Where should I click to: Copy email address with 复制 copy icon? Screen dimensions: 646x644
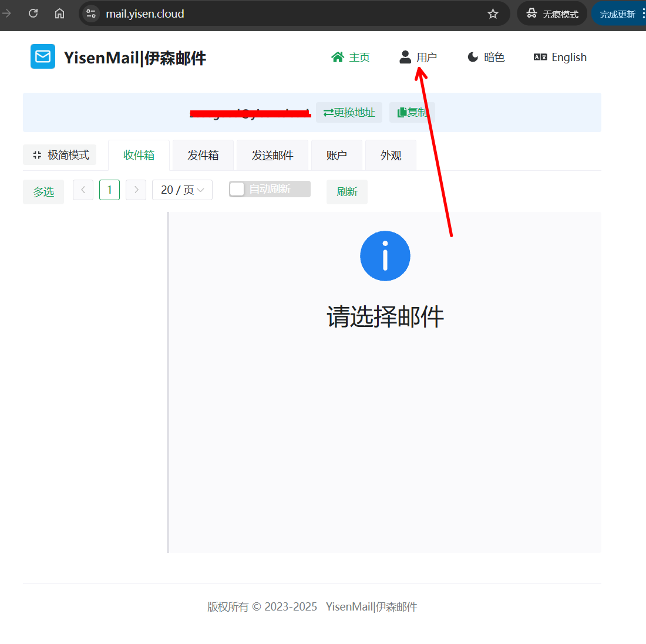coord(412,112)
